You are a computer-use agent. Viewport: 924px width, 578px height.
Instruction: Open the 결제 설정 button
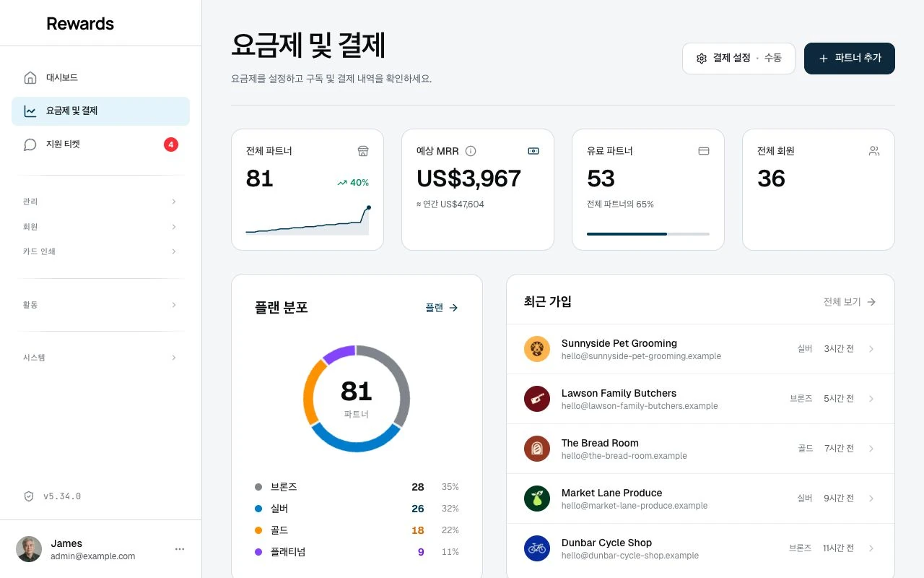point(738,59)
